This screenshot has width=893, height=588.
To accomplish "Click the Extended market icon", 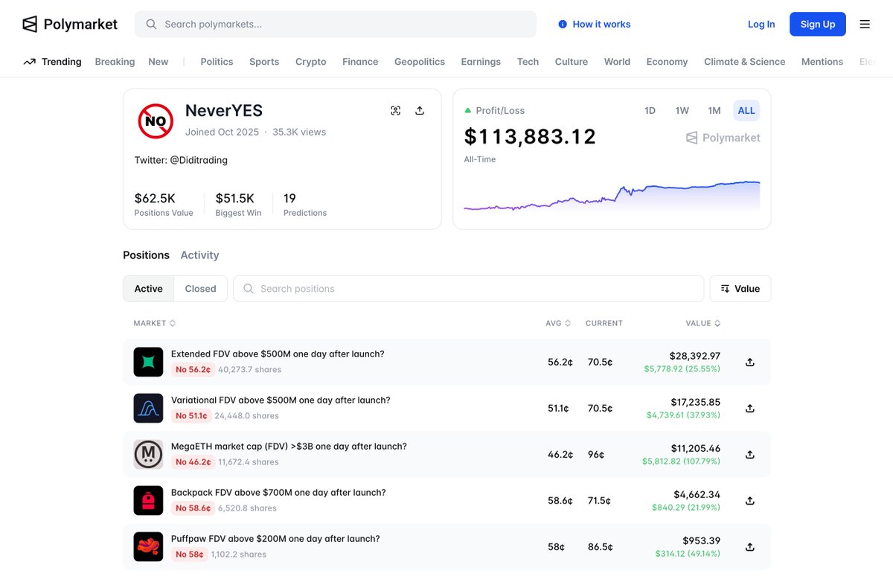I will tap(148, 362).
